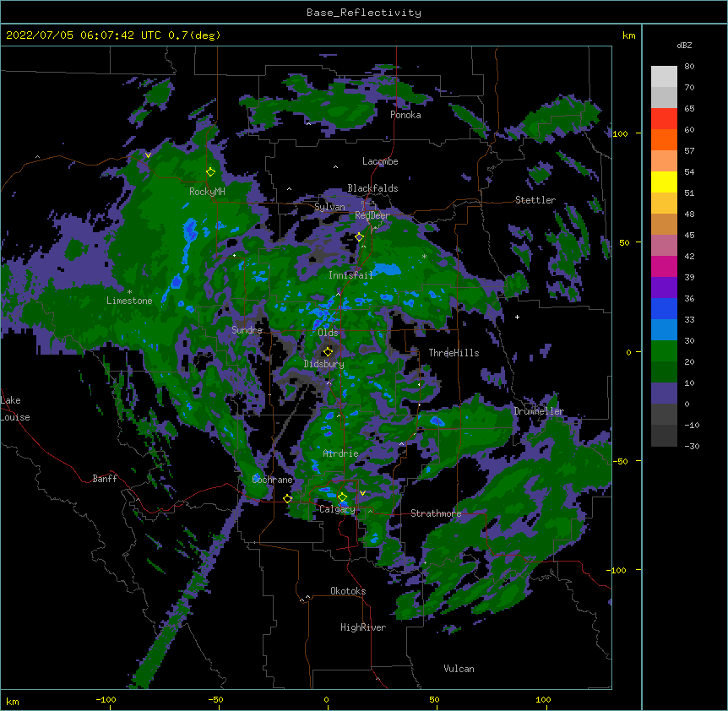Click the Didsbury label
Image resolution: width=728 pixels, height=711 pixels.
(x=323, y=364)
